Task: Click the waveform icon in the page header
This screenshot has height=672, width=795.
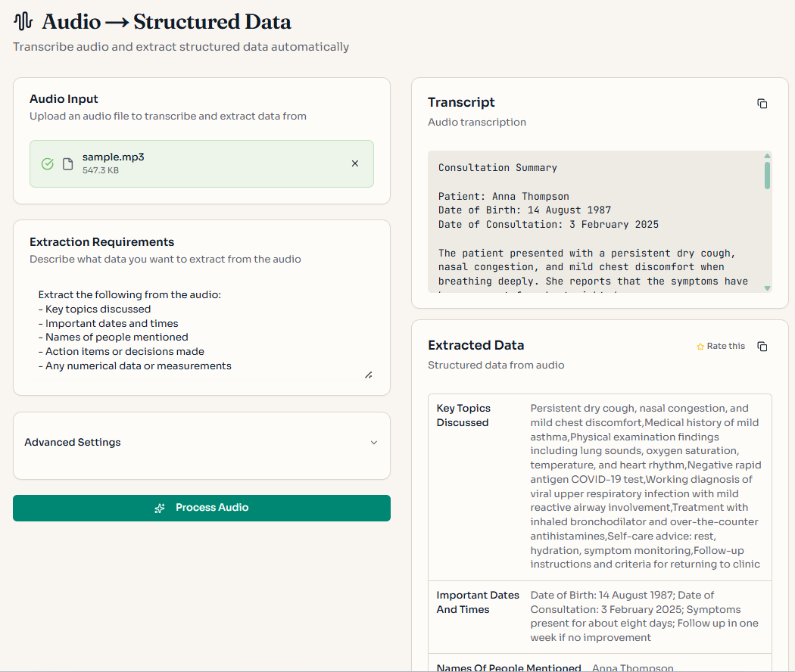Action: [22, 20]
